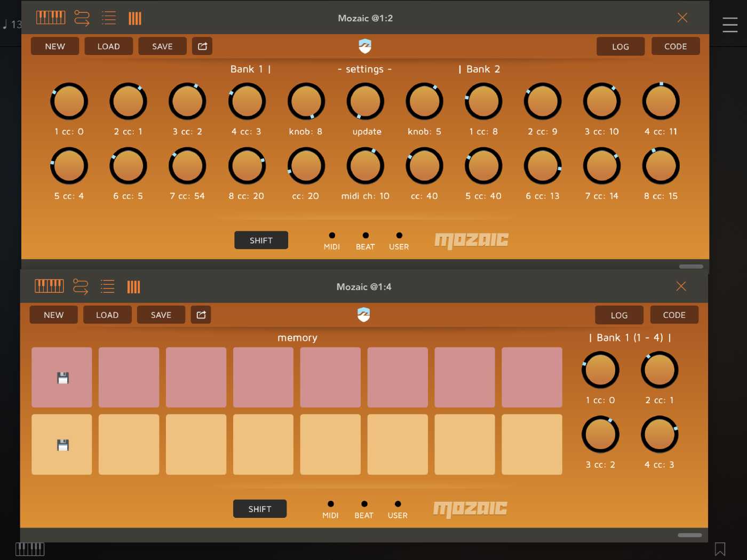Click the pink memory pad with floppy disk icon
The width and height of the screenshot is (747, 560).
coord(62,378)
